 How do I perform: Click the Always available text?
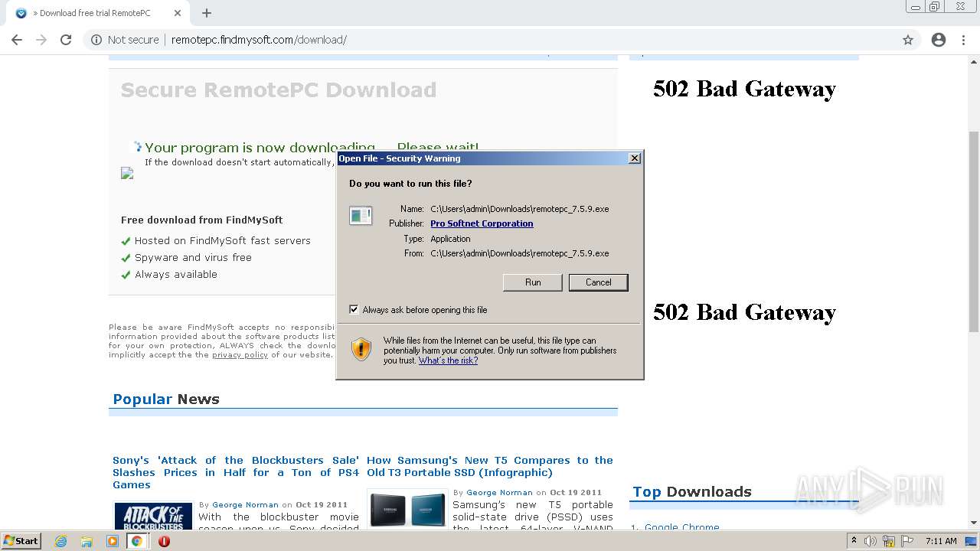176,274
